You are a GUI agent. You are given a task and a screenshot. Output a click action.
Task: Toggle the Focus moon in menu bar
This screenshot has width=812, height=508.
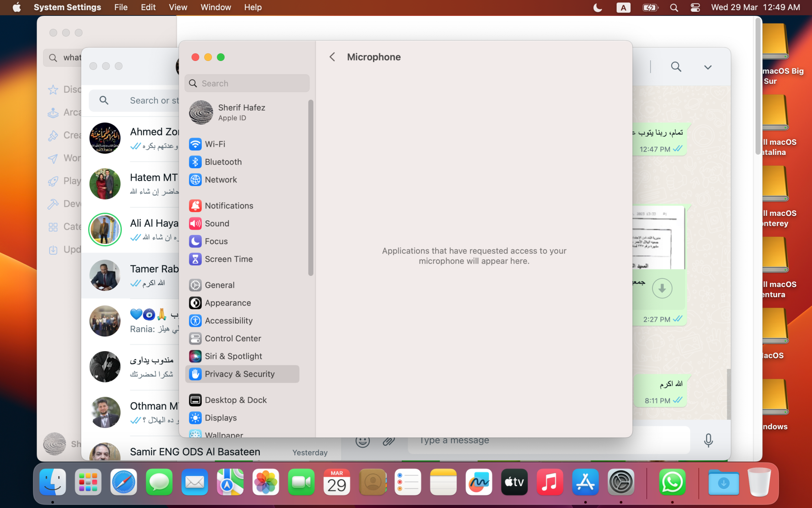tap(598, 7)
